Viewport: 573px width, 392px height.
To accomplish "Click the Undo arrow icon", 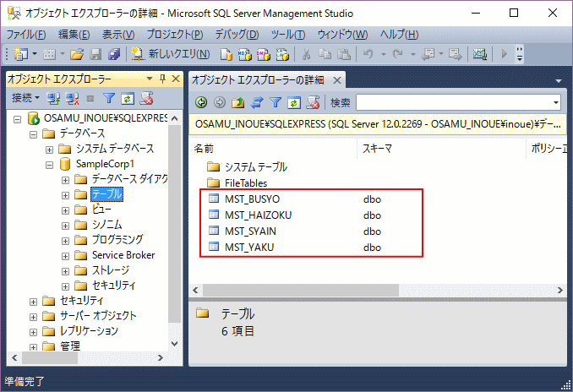I will (x=368, y=54).
